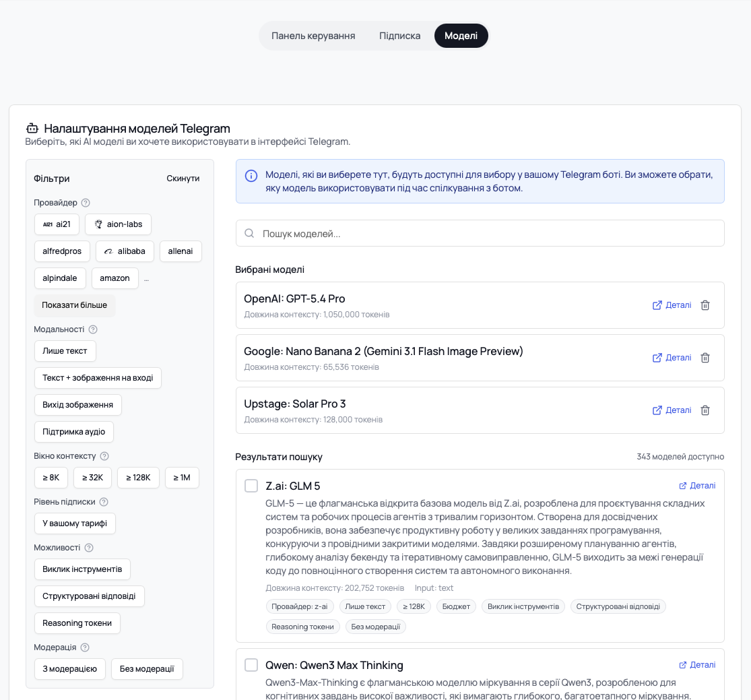The image size is (751, 700).
Task: Remove Google Nano Banana 2 with trash icon
Action: [705, 358]
